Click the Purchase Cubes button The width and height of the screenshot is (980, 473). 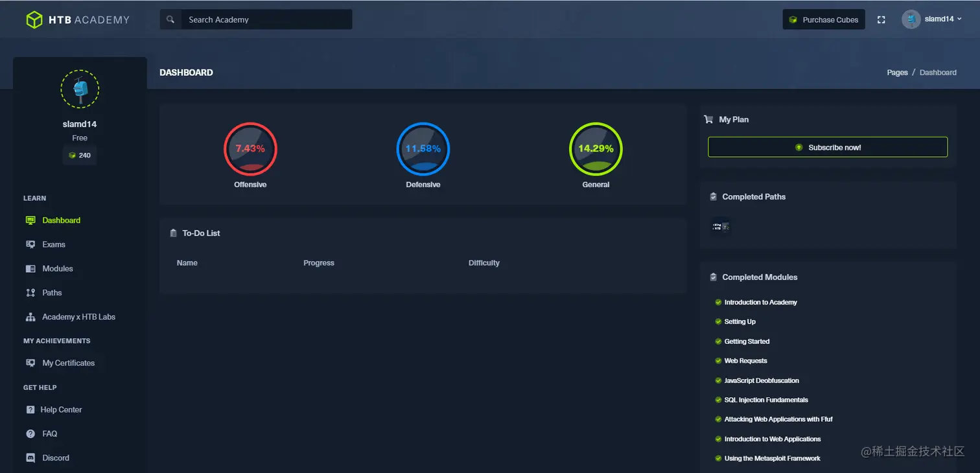click(x=824, y=19)
